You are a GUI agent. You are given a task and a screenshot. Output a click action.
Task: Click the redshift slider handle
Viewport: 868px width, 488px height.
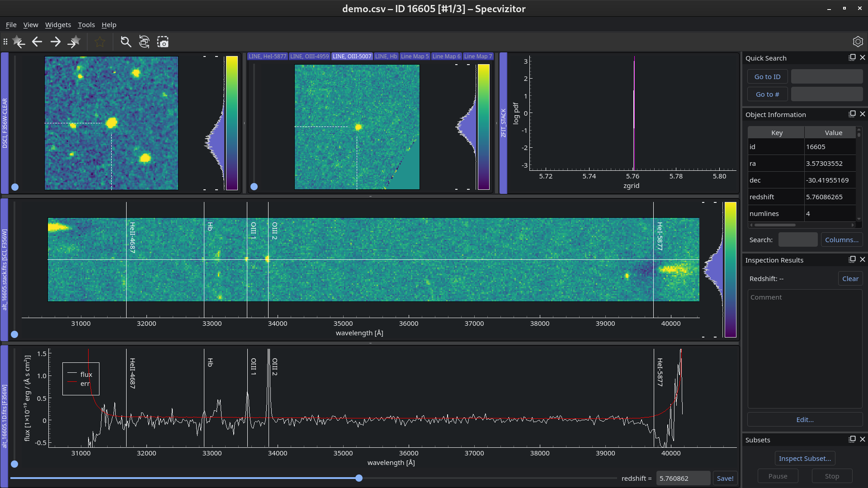tap(359, 478)
